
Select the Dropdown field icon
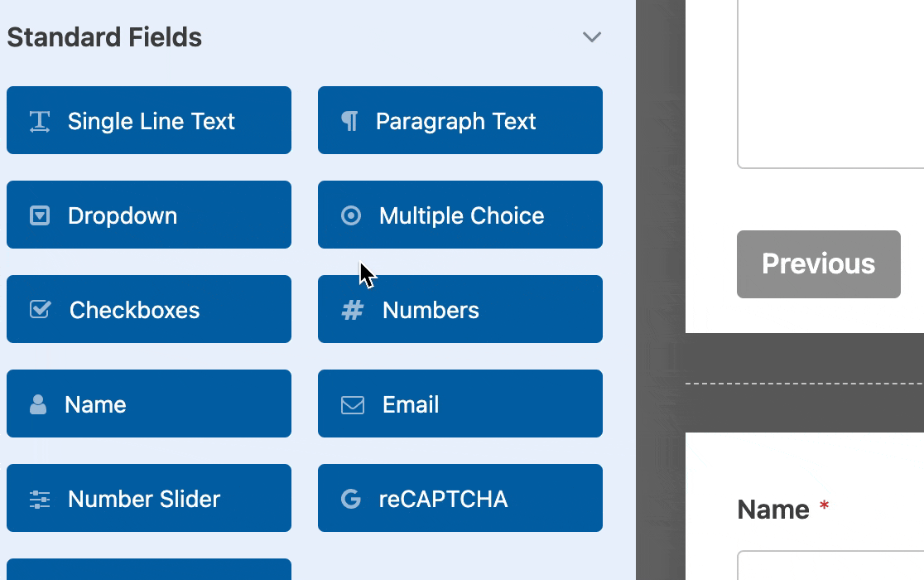(x=39, y=215)
